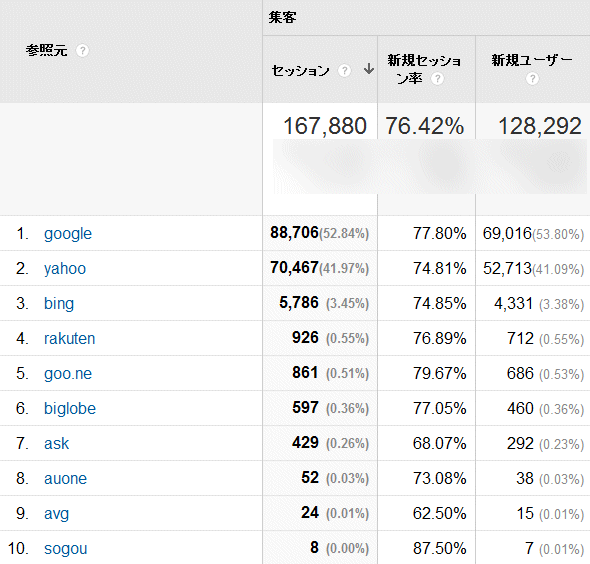
Task: Click the 集客 group header
Action: point(282,17)
